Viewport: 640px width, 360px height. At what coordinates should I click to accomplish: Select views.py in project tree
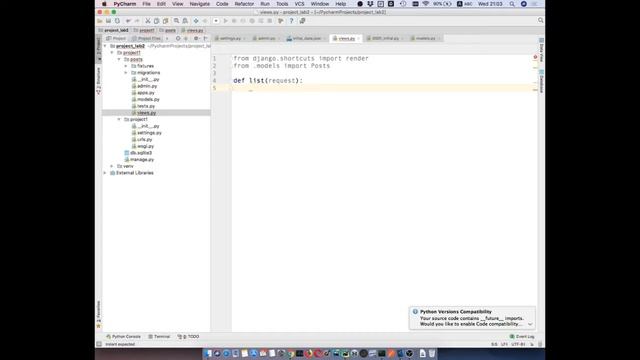coord(144,113)
